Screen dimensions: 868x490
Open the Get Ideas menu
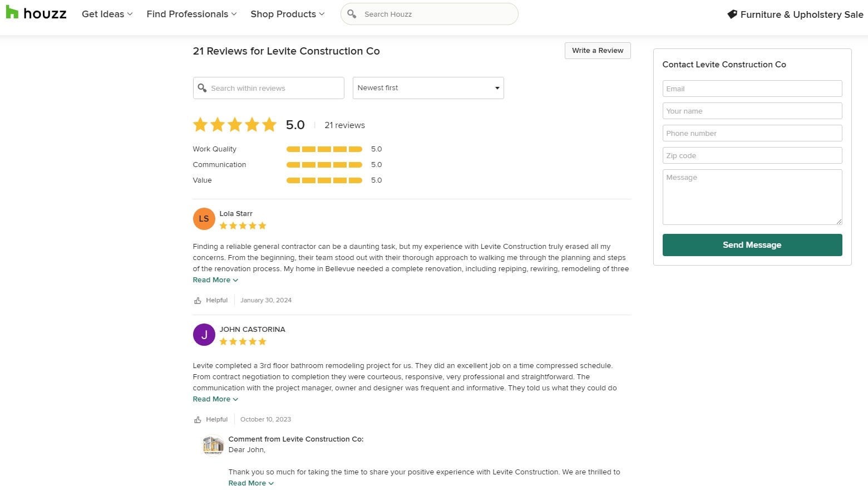[x=107, y=14]
